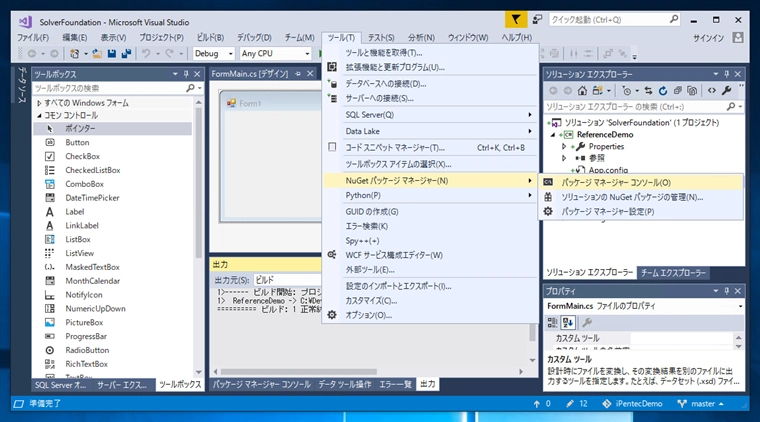
Task: Click the quick launch search magnifier icon
Action: 674,19
